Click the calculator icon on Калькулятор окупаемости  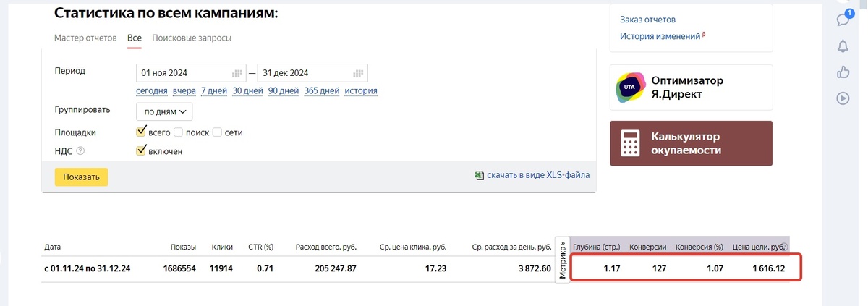[630, 143]
